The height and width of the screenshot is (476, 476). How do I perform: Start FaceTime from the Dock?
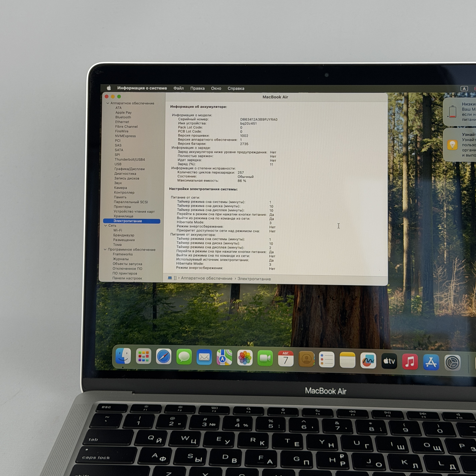point(265,358)
